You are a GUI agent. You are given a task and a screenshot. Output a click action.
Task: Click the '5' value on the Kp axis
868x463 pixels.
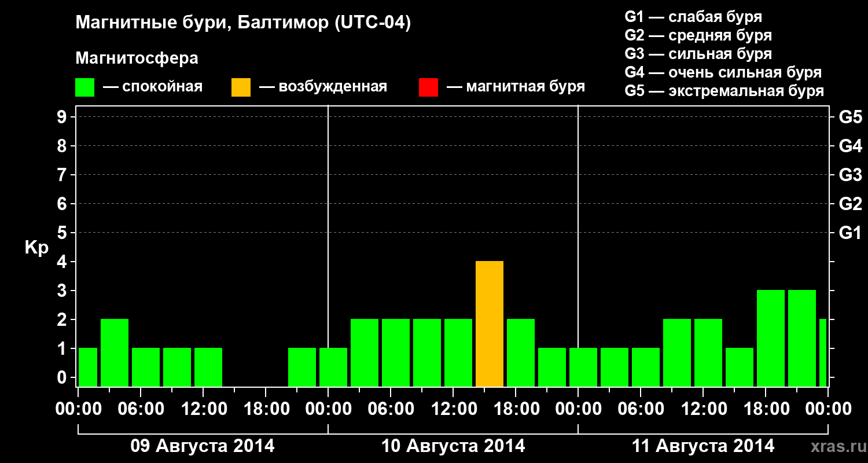(63, 233)
